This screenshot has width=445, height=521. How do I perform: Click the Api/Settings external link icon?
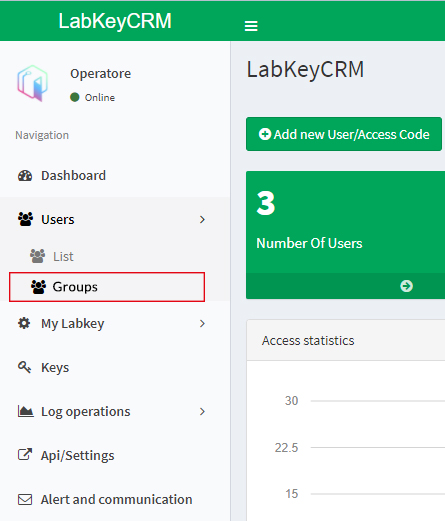coord(25,455)
